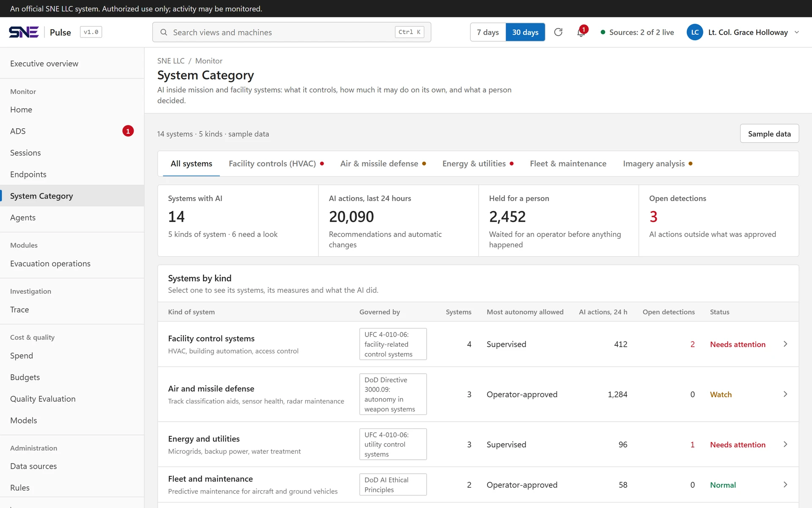Screen dimensions: 812x508
Task: Click the Needs attention status for Energy and utilities
Action: pos(738,444)
